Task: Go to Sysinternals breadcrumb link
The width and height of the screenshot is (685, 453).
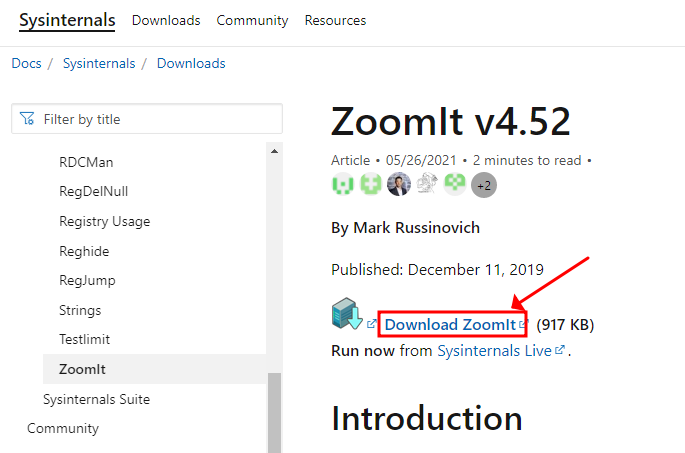Action: pyautogui.click(x=99, y=63)
